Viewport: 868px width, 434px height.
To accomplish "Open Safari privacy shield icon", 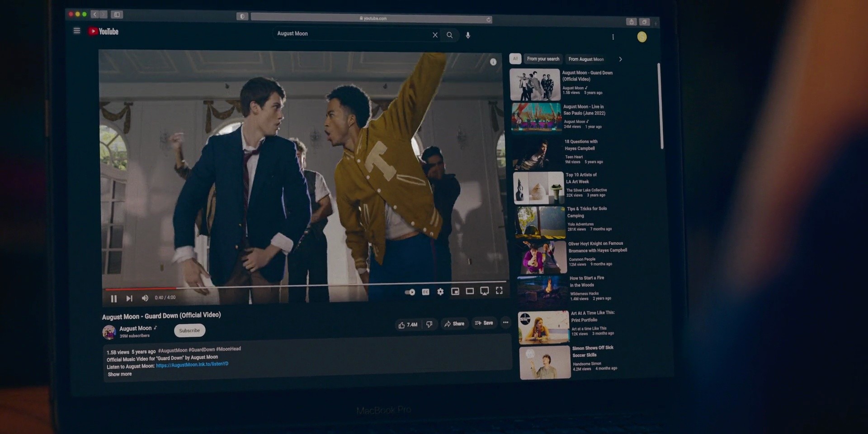I will (242, 16).
